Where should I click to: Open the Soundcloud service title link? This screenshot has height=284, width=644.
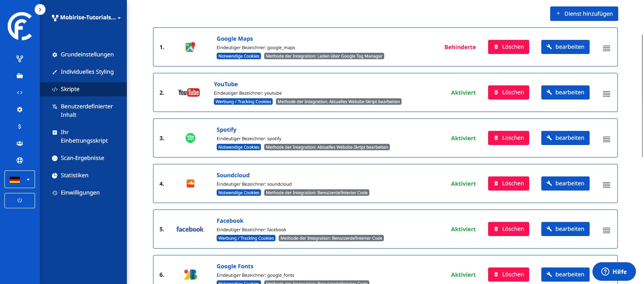pyautogui.click(x=233, y=175)
